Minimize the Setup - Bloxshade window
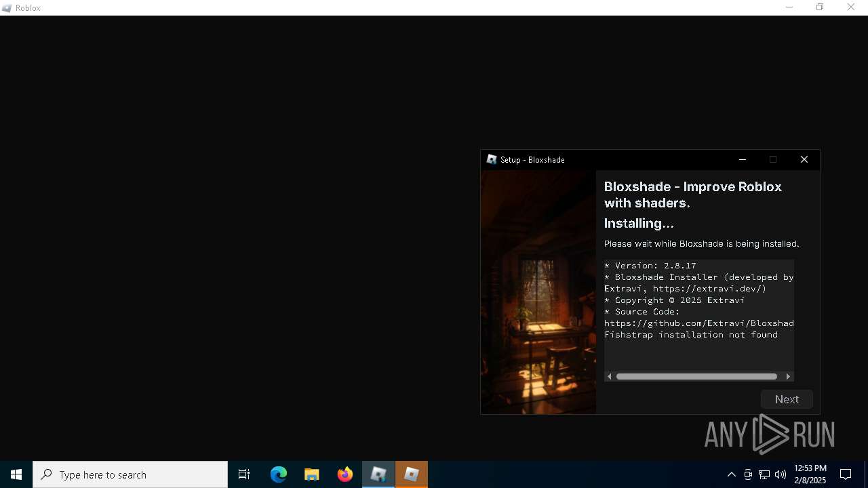 [x=743, y=159]
